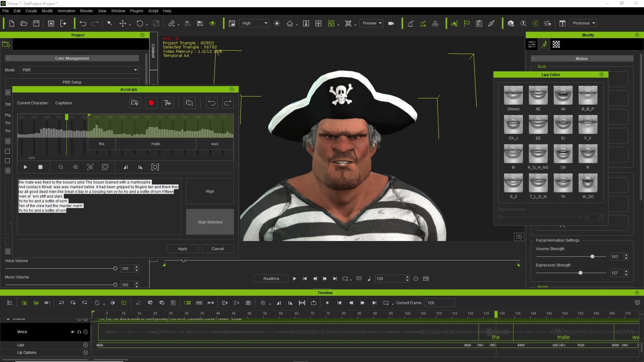
Task: Click the Redo arrow in main toolbar
Action: pos(95,23)
